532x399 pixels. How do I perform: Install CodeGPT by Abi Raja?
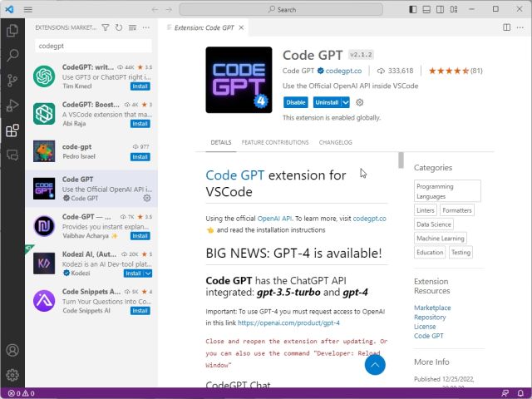click(140, 124)
